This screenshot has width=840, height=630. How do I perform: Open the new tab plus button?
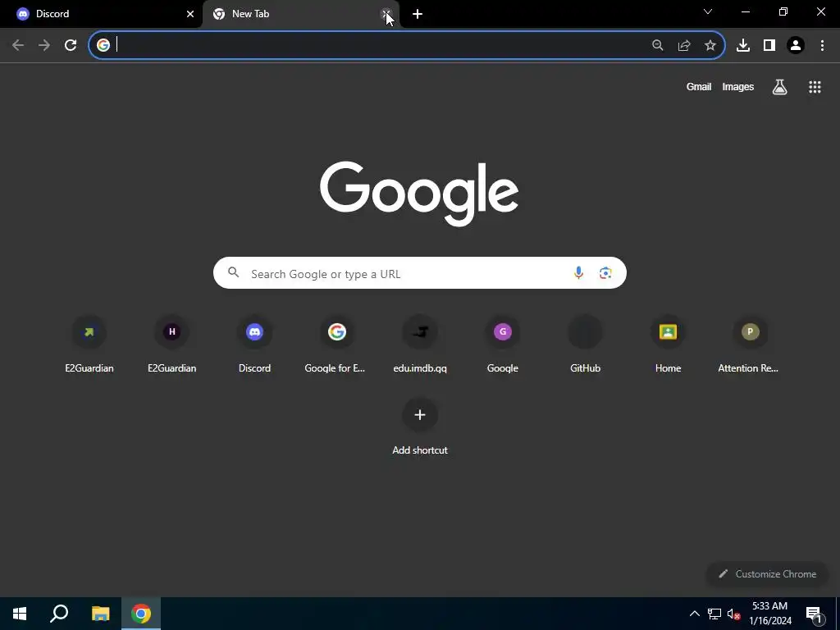tap(418, 14)
